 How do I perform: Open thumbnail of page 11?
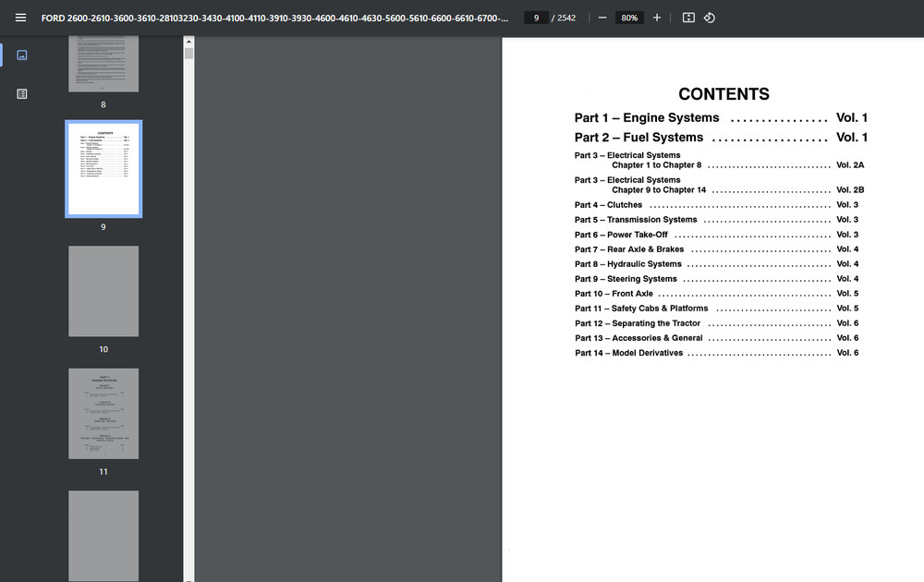point(103,414)
